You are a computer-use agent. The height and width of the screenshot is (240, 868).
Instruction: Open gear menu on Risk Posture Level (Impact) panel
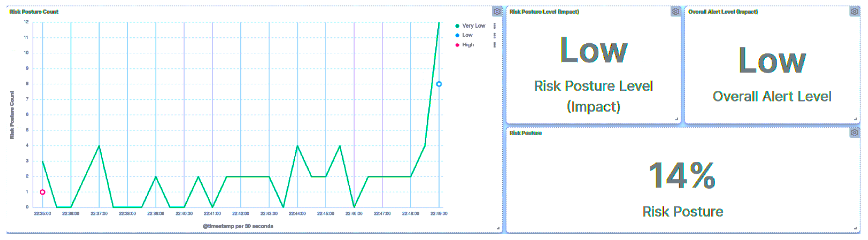(675, 11)
